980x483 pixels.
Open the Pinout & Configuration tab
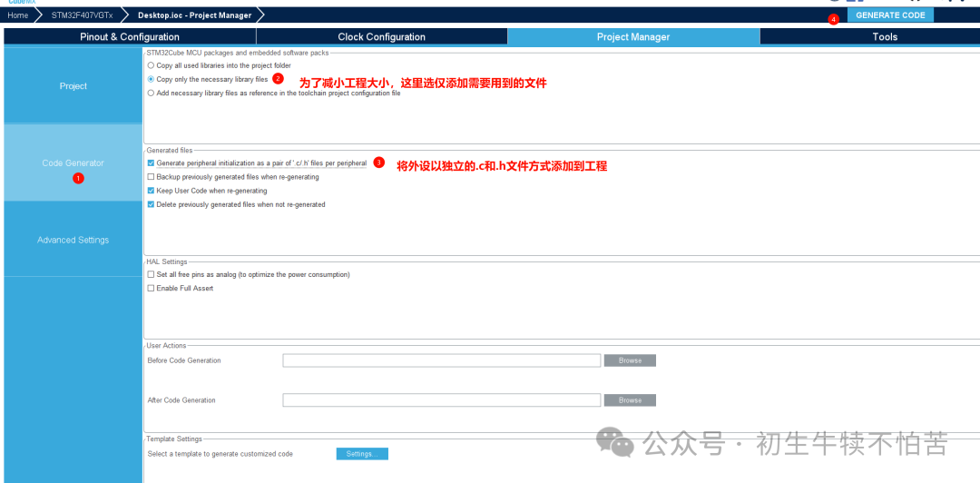pos(130,37)
